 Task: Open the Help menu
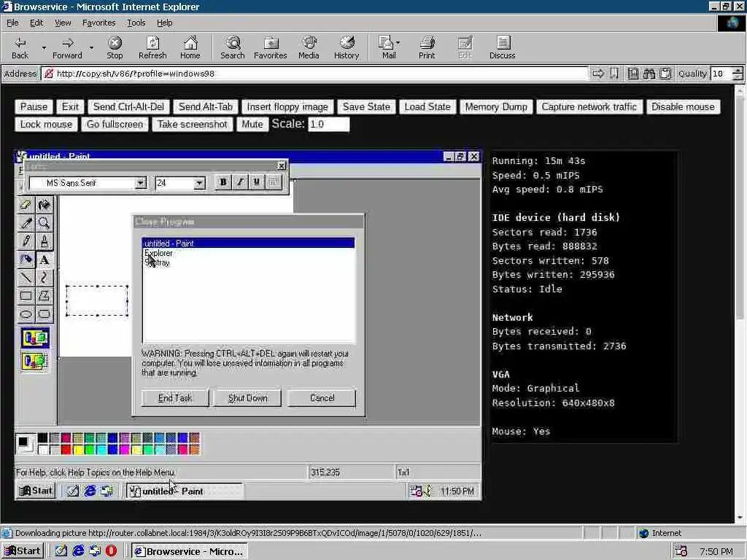tap(164, 23)
